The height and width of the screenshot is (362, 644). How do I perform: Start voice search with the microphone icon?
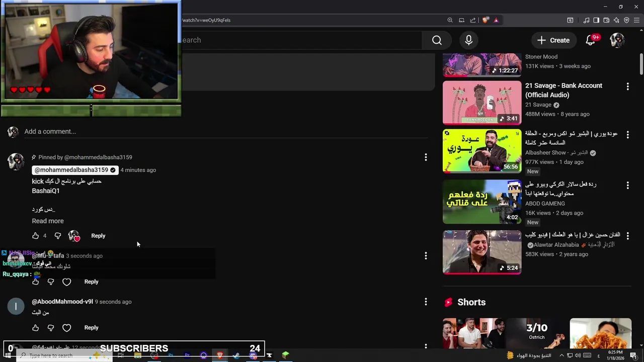click(x=469, y=40)
